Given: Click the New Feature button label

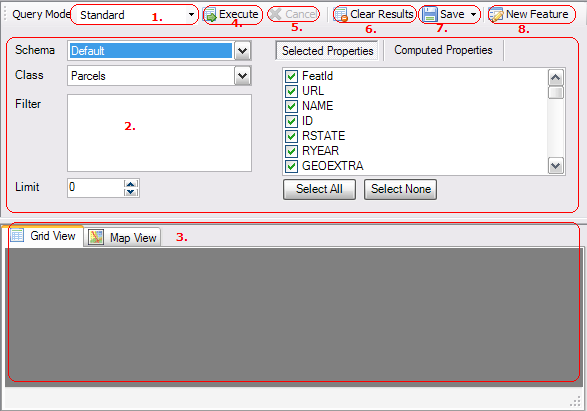Looking at the screenshot, I should (537, 14).
